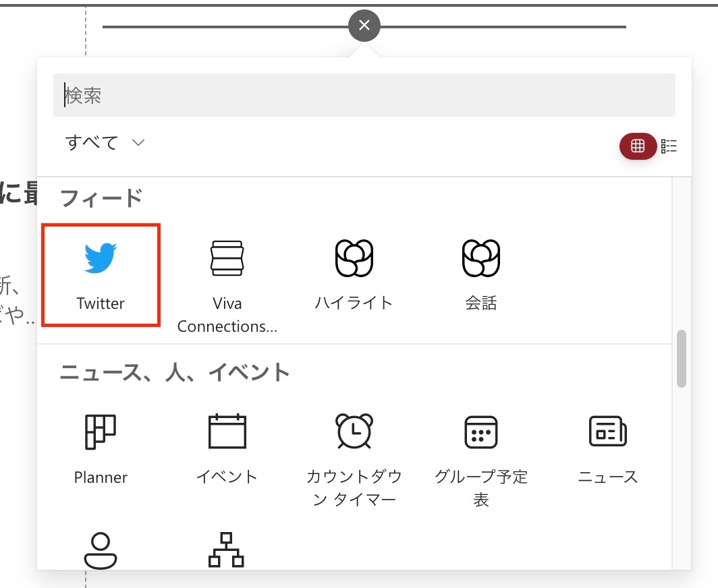Click the ニュース、人、イベント section heading
The height and width of the screenshot is (588, 718).
pos(175,372)
